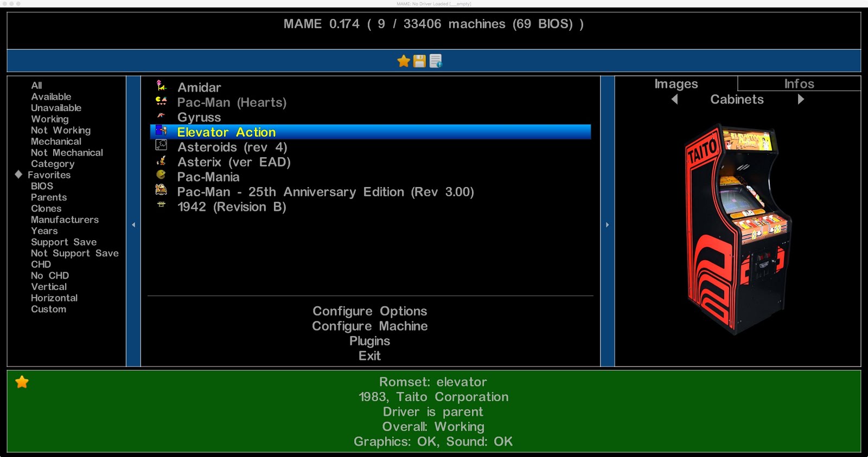
Task: Click the Elevator Action game icon
Action: (161, 131)
